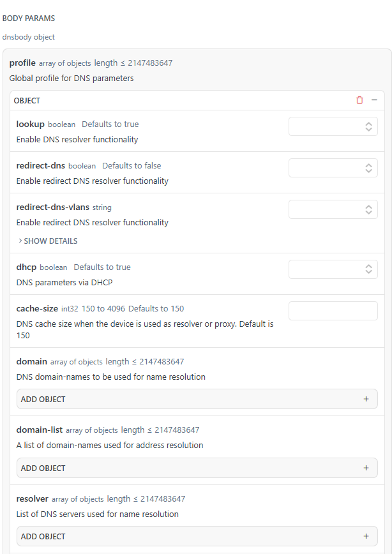392x554 pixels.
Task: Click the cache-size input field
Action: click(333, 311)
